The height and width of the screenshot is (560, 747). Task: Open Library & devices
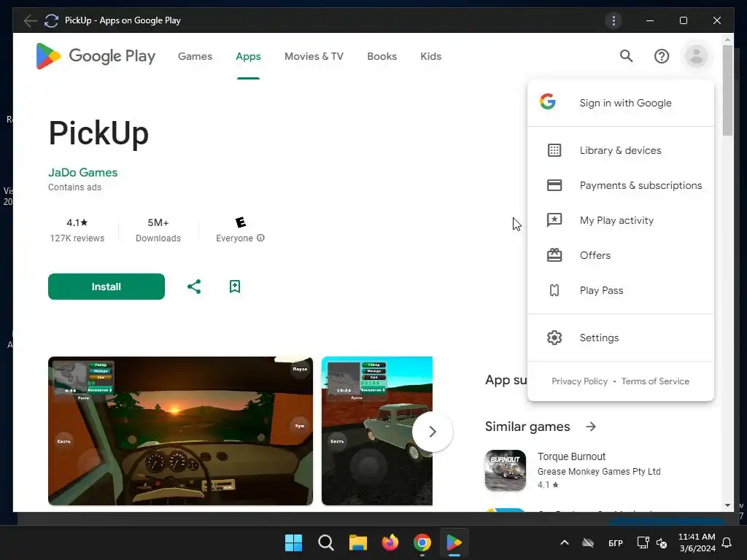coord(621,150)
